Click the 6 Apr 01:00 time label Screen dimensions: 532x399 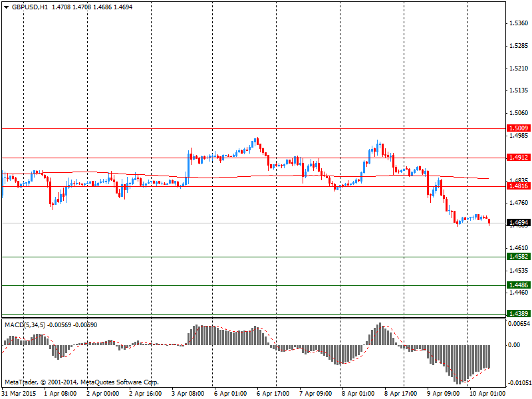point(230,394)
